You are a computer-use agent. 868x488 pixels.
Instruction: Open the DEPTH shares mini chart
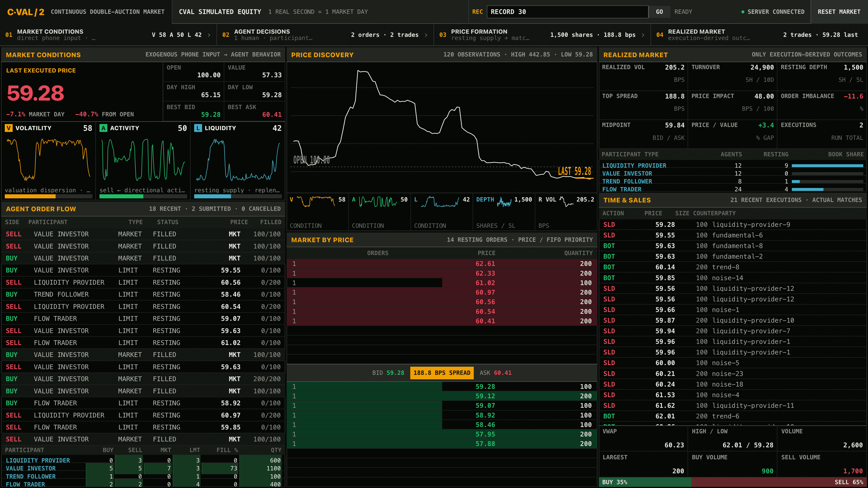(504, 212)
